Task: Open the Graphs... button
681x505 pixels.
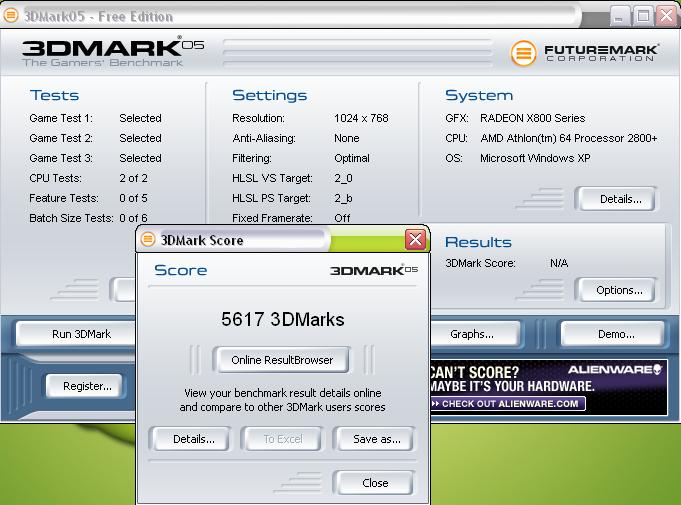Action: [474, 334]
